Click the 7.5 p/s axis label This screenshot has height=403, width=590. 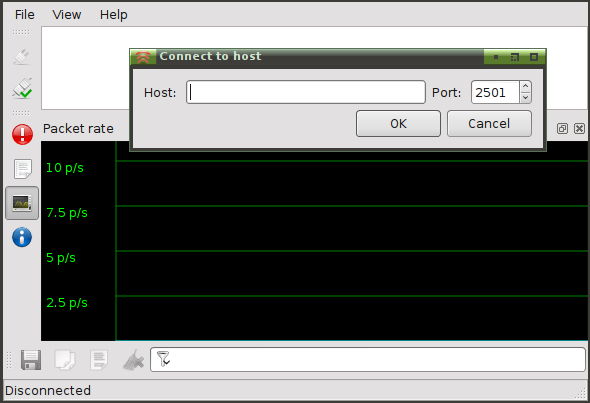click(x=67, y=213)
